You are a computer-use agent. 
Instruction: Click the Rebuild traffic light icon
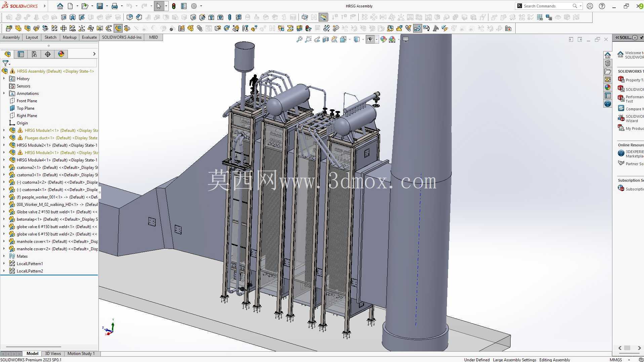click(174, 6)
